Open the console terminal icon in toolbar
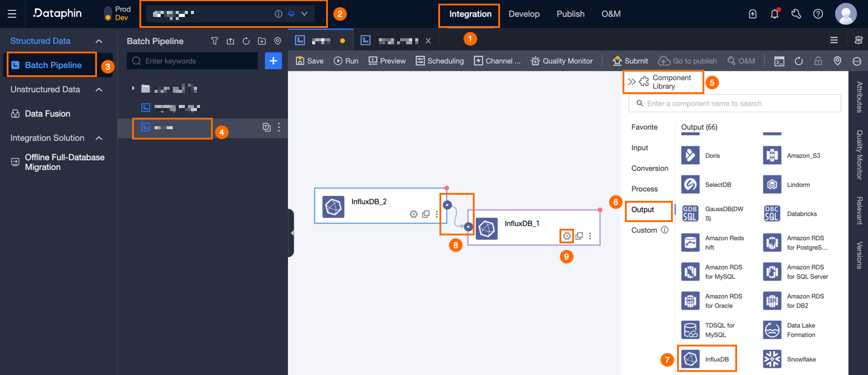The image size is (868, 375). tap(780, 61)
